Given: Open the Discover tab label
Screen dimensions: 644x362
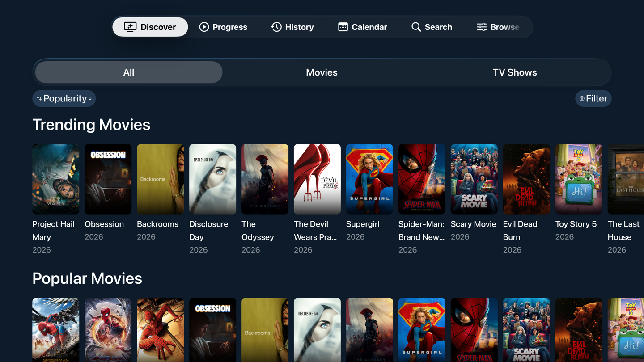Looking at the screenshot, I should [158, 27].
